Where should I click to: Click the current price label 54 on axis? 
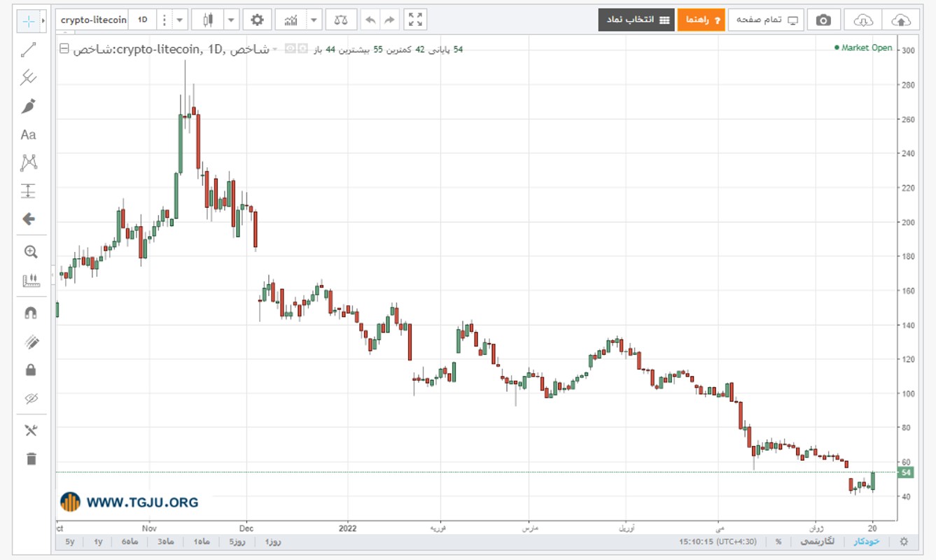coord(906,472)
